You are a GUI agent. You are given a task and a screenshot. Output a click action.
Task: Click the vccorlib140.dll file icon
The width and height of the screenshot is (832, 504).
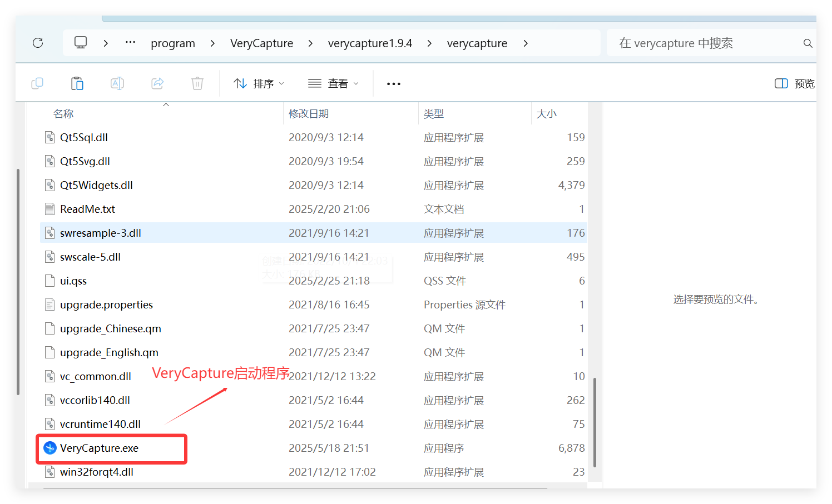[50, 400]
